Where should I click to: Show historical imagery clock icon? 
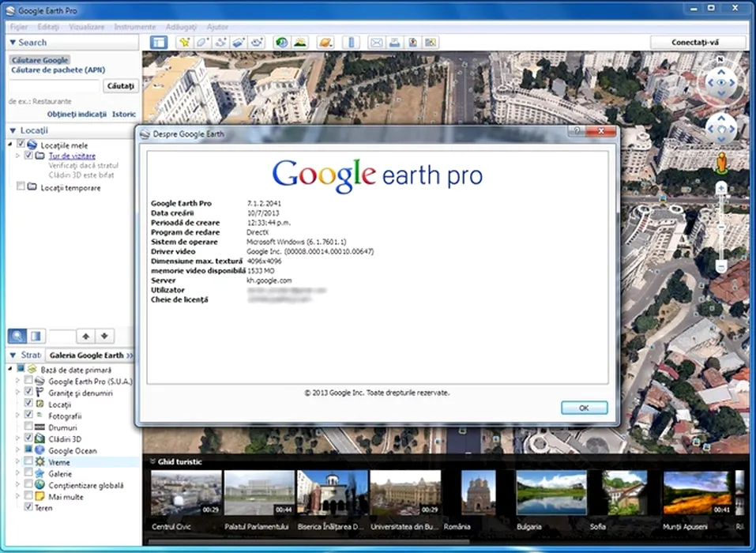tap(281, 43)
